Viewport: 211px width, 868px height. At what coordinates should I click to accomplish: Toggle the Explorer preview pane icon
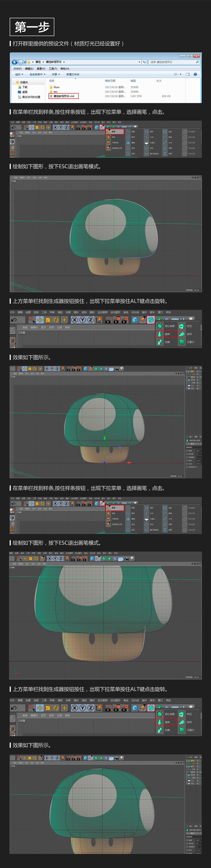(188, 74)
